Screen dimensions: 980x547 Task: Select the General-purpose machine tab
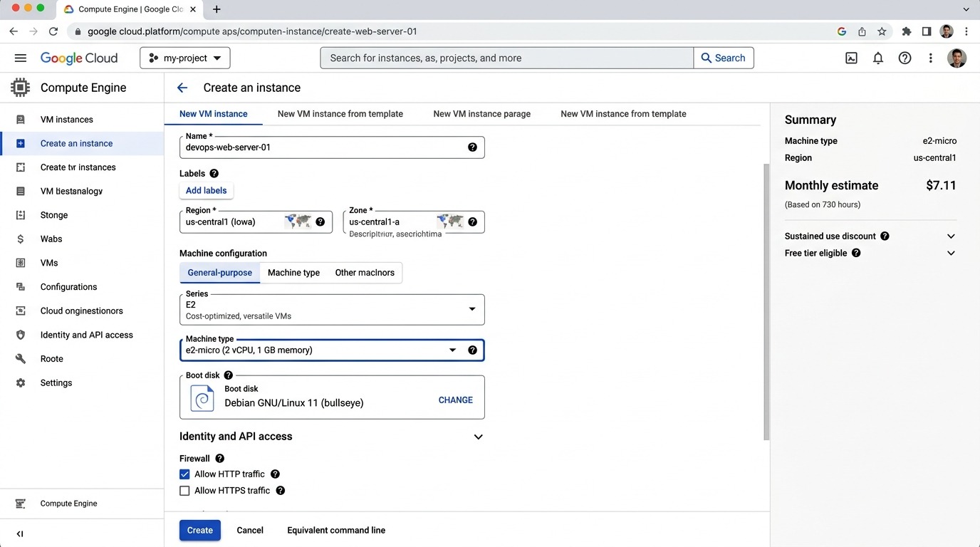point(220,273)
